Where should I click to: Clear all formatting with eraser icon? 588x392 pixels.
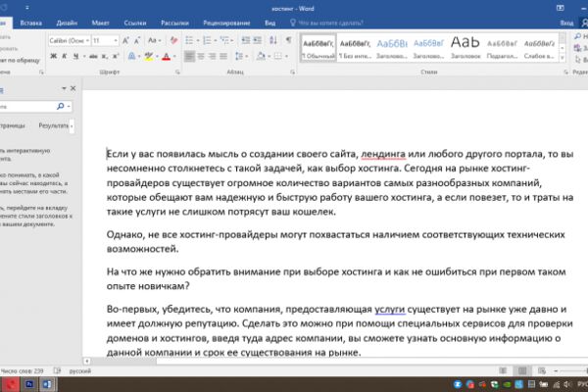(173, 40)
